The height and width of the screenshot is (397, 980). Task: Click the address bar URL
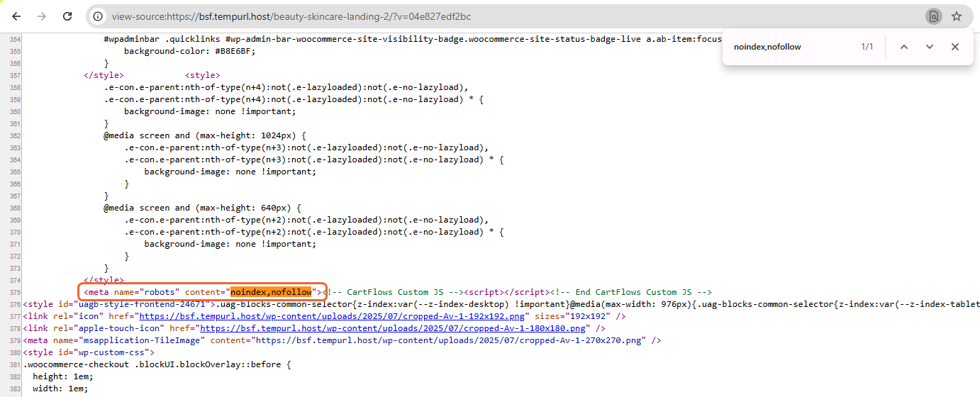[x=291, y=16]
